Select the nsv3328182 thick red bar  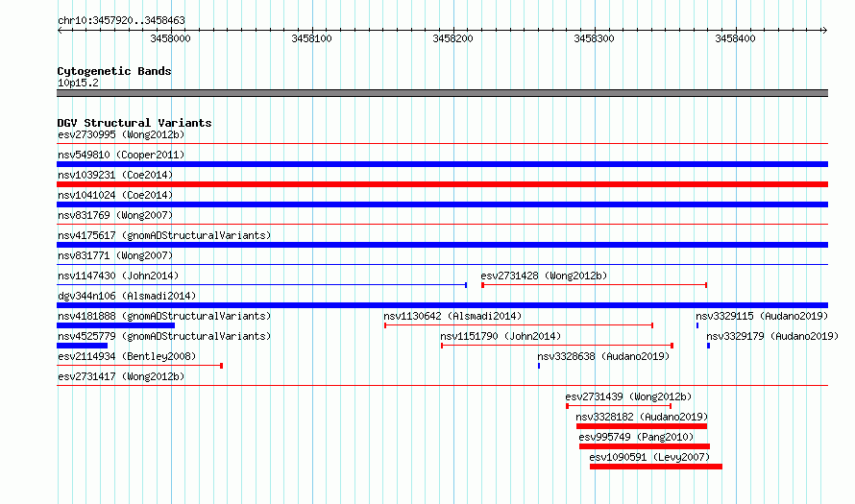(642, 426)
